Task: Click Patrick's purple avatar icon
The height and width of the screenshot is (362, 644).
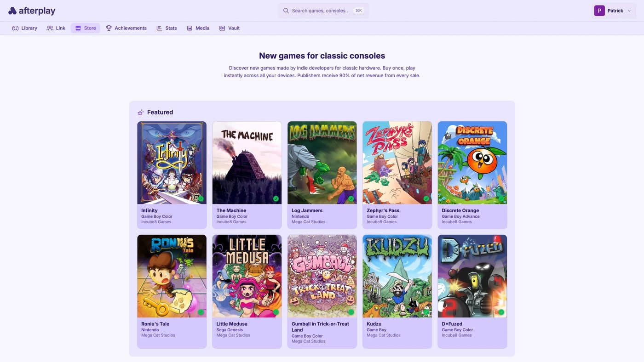Action: pyautogui.click(x=599, y=11)
